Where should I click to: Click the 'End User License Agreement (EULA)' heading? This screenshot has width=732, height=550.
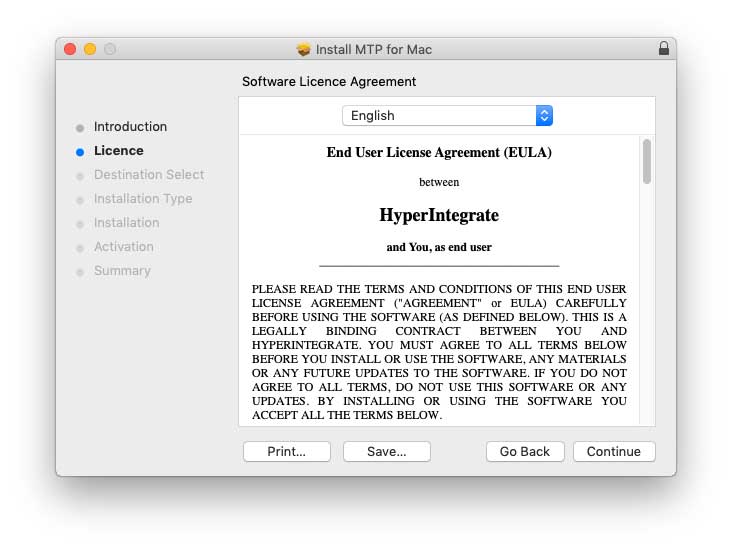[439, 153]
